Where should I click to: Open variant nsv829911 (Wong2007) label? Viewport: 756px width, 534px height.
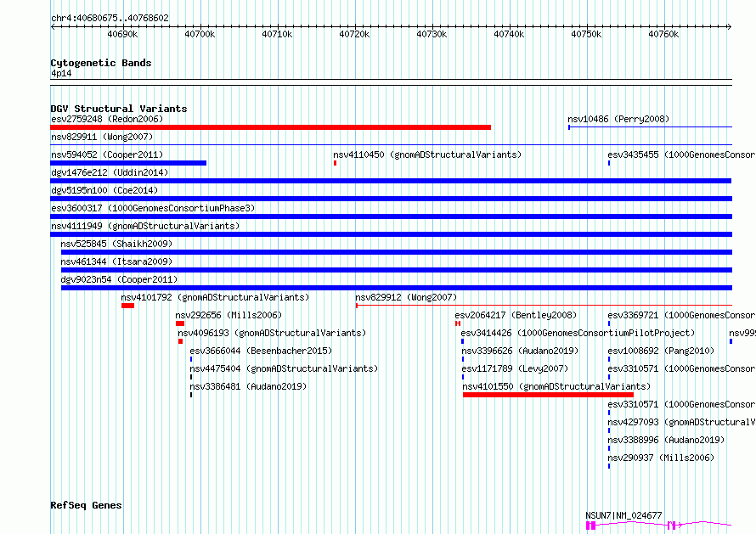(102, 137)
